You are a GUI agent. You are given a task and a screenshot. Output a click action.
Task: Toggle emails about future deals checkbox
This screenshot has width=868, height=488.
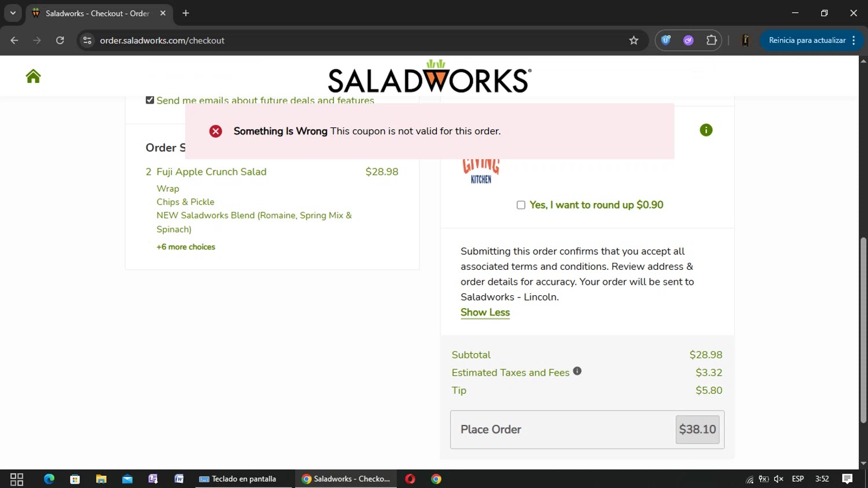(x=150, y=100)
